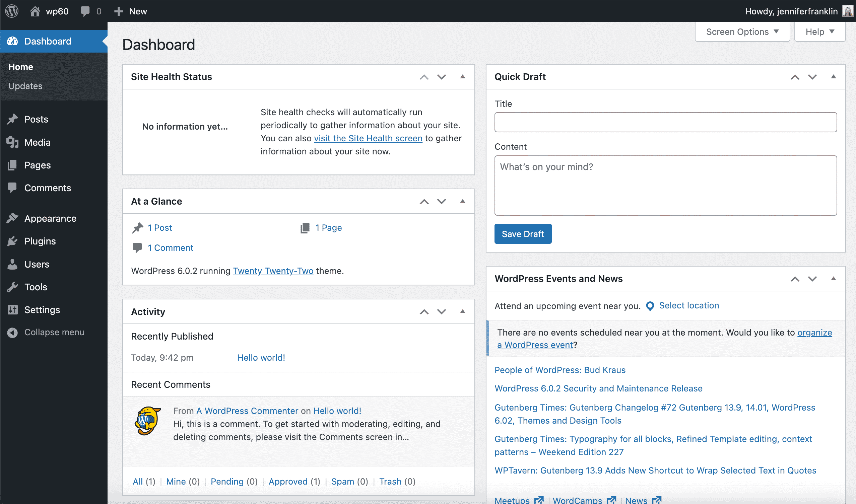Select Updates menu item
The height and width of the screenshot is (504, 856).
pyautogui.click(x=26, y=86)
